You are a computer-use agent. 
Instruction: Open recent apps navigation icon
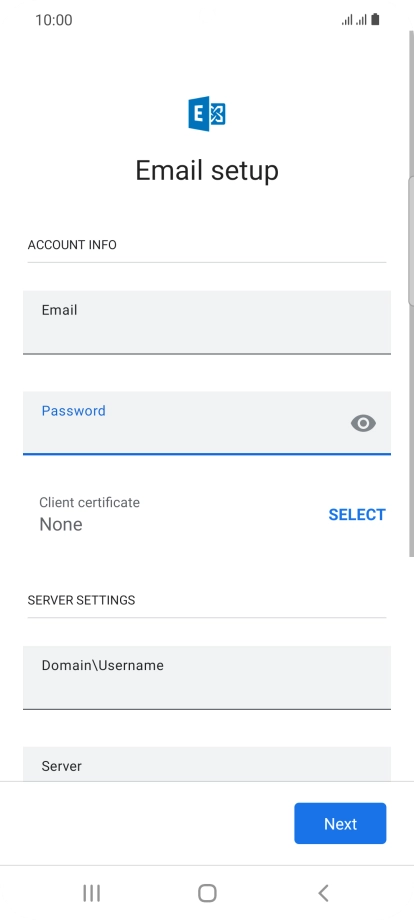pos(91,893)
